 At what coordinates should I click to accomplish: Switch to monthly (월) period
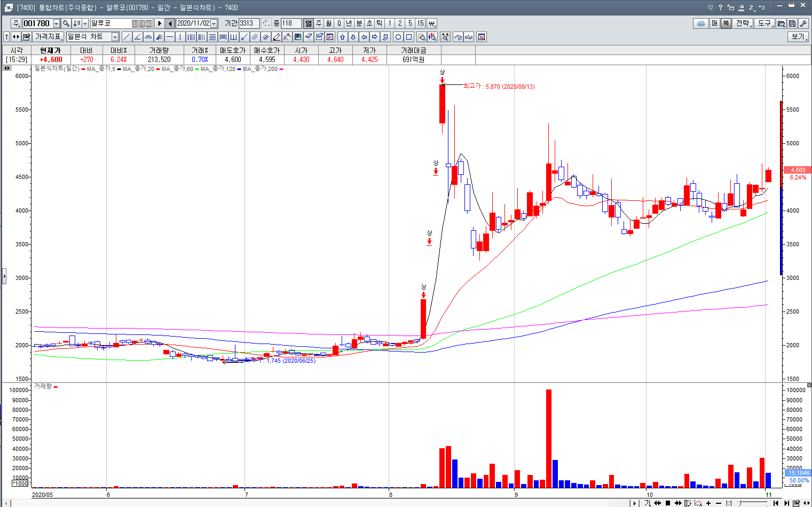point(329,24)
